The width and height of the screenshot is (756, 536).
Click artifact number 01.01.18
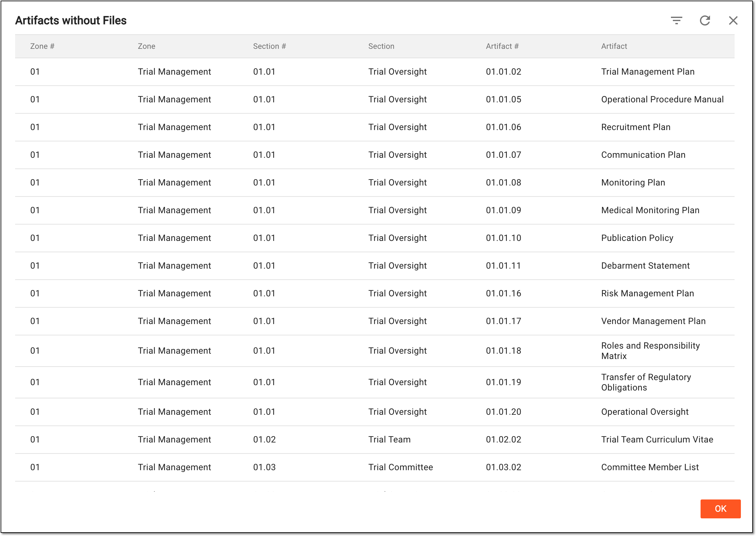pos(503,351)
